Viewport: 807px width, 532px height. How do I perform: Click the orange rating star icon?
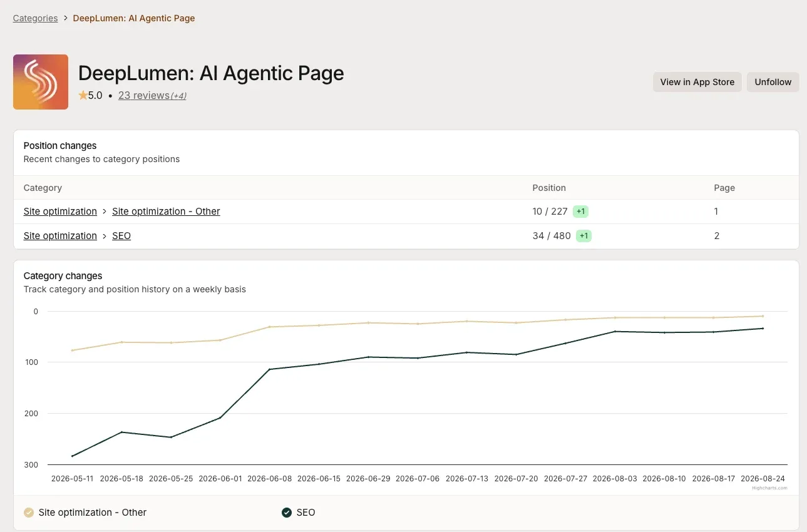click(83, 96)
